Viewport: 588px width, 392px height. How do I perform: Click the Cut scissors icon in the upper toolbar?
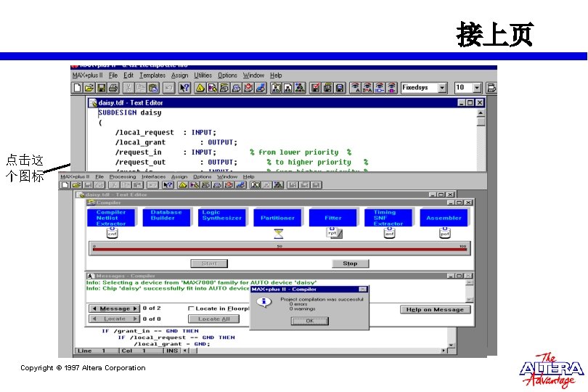click(128, 88)
